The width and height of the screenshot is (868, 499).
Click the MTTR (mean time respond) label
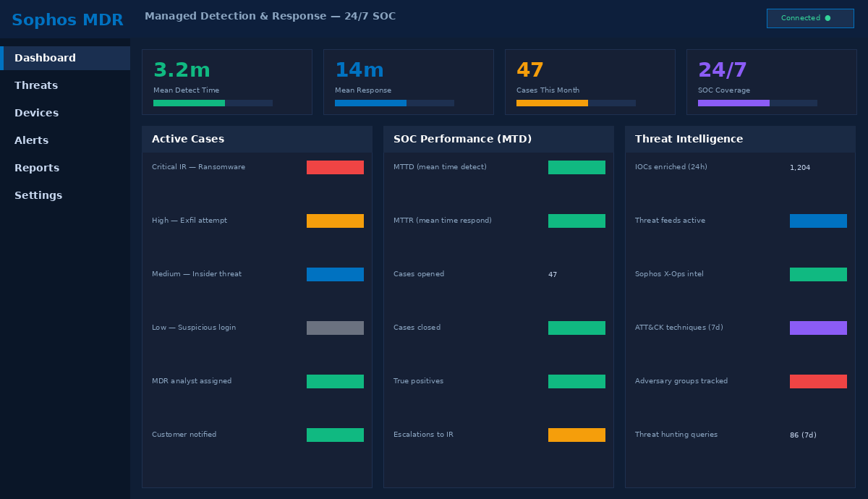[x=443, y=221]
